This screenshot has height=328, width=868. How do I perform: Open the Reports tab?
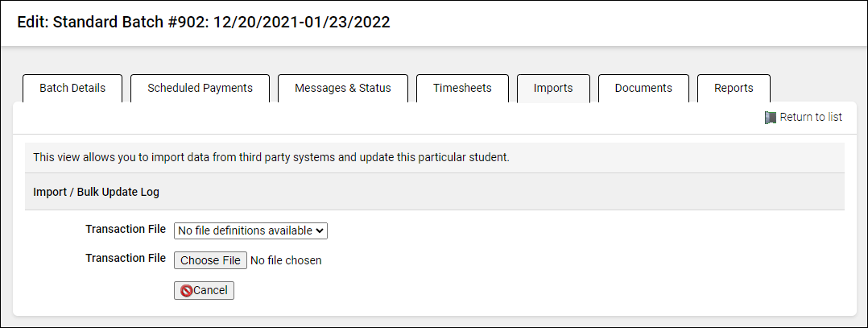pos(734,89)
